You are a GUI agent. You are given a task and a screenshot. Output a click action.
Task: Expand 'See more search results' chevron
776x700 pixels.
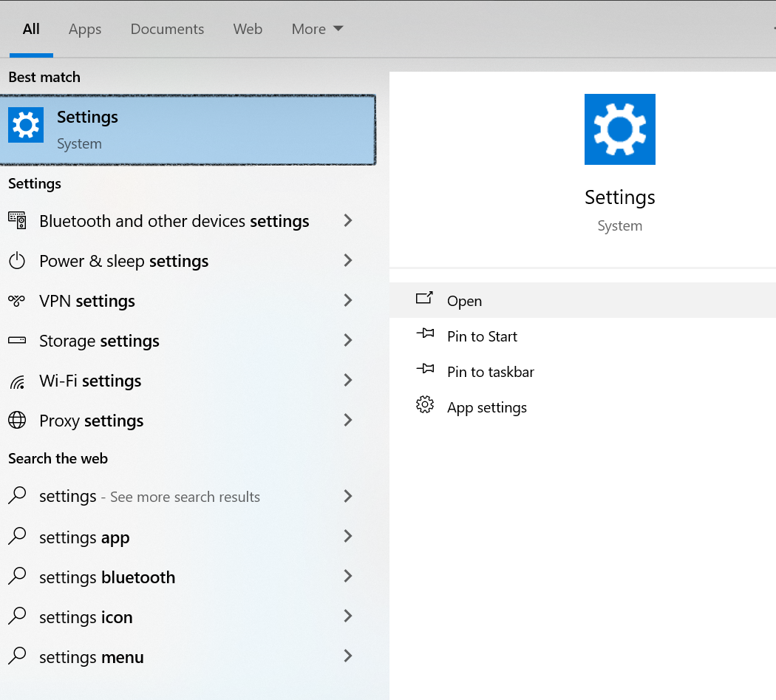(348, 496)
